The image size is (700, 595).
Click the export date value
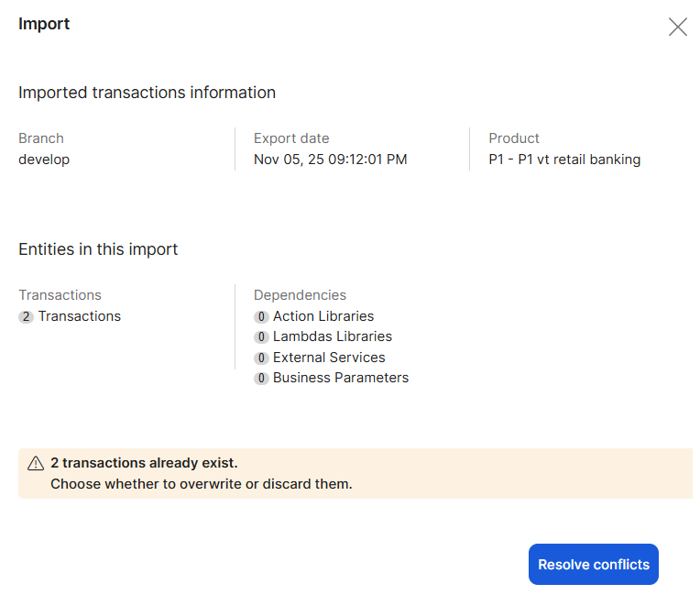(330, 160)
